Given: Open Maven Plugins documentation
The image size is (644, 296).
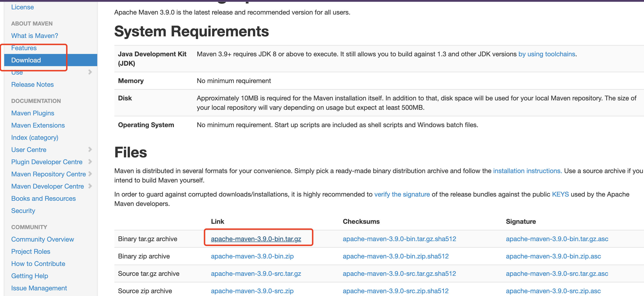Looking at the screenshot, I should 33,113.
